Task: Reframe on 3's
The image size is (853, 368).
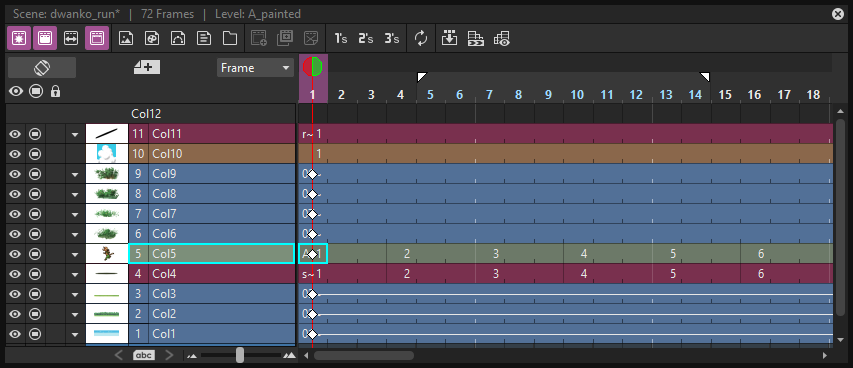Action: pos(392,39)
